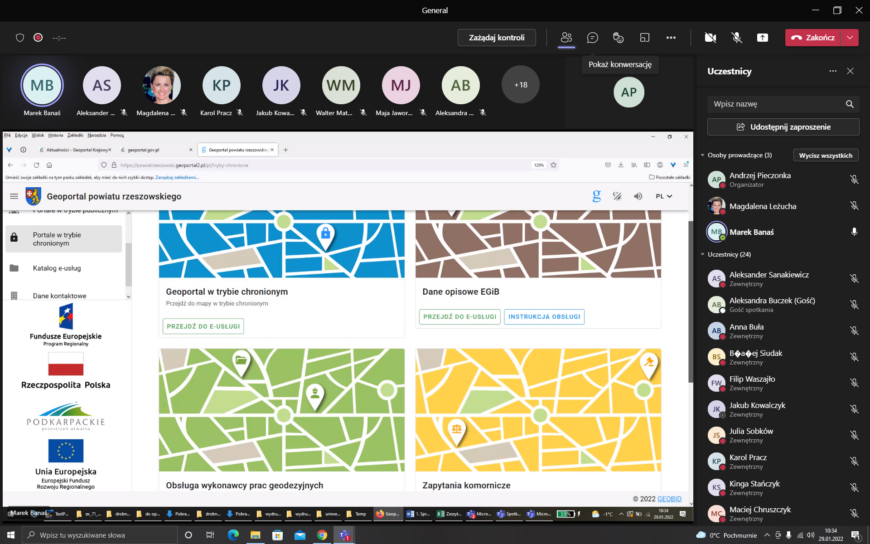Viewport: 870px width, 544px height.
Task: Click mic icon beside Karol Pracz in list
Action: (x=854, y=461)
